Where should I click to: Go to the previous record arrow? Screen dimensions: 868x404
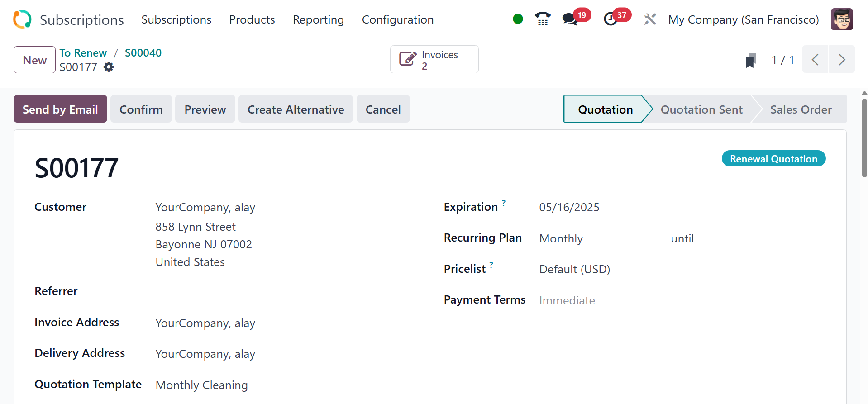(815, 59)
